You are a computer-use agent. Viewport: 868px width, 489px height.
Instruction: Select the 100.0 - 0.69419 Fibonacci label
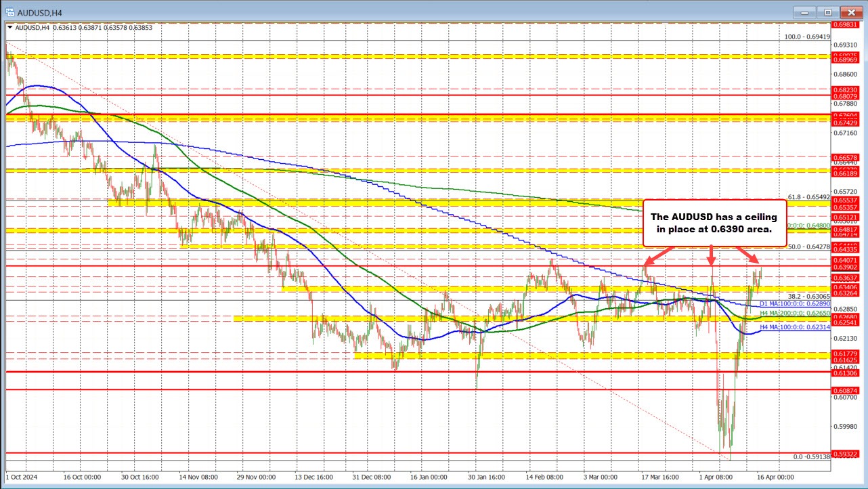tap(807, 37)
